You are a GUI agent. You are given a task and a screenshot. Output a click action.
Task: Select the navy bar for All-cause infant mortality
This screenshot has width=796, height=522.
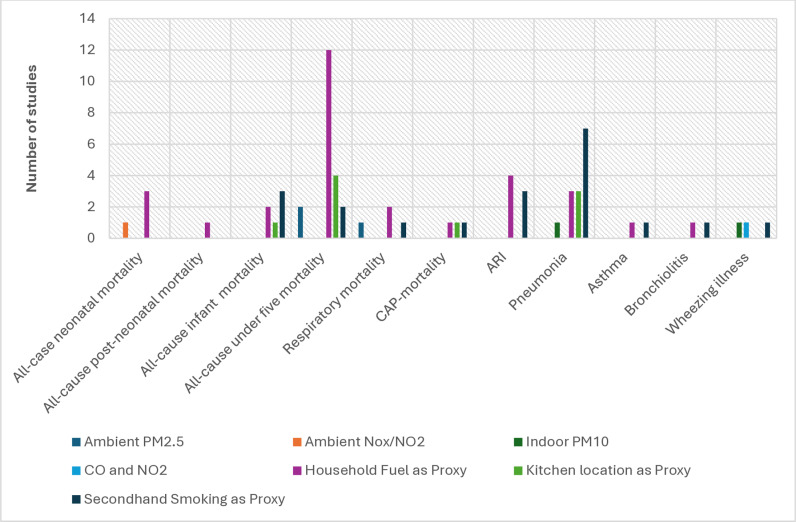[x=282, y=215]
